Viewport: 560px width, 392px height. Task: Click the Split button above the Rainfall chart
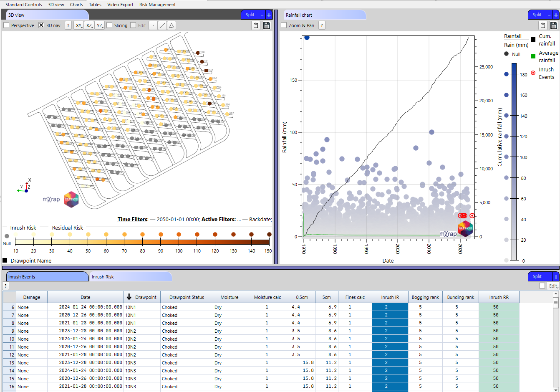click(537, 14)
